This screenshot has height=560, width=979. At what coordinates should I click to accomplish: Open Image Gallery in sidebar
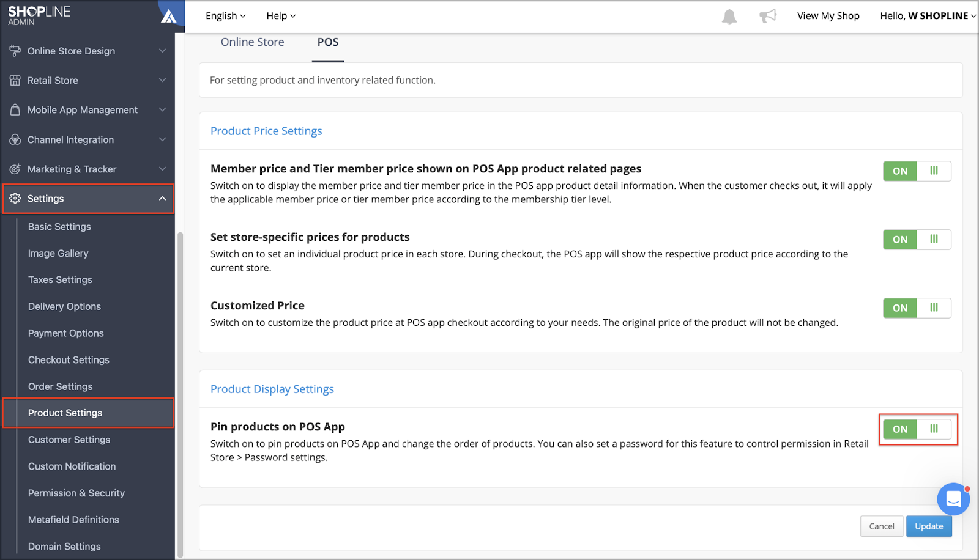coord(58,253)
